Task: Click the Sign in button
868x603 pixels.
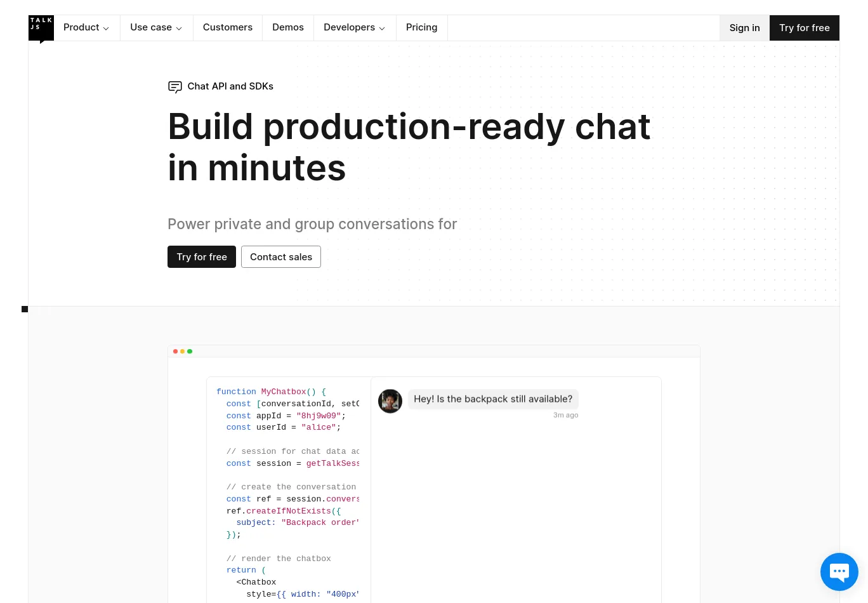Action: tap(744, 28)
